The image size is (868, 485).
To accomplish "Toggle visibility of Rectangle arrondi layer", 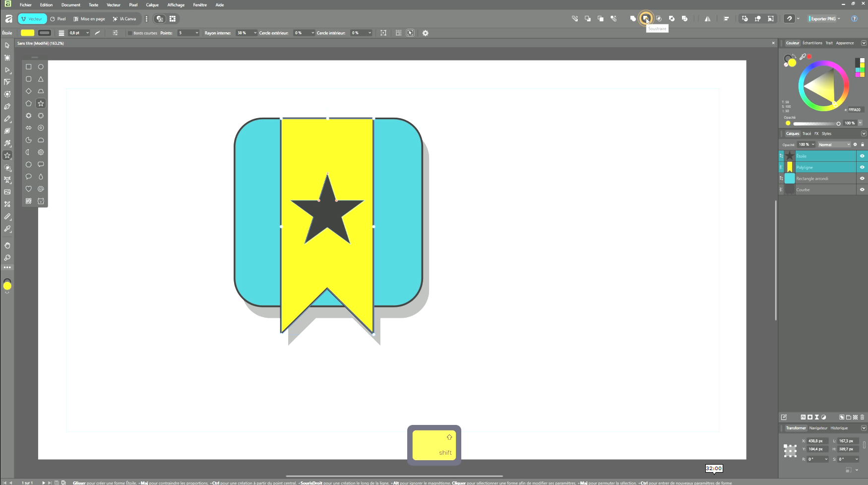I will (x=862, y=179).
